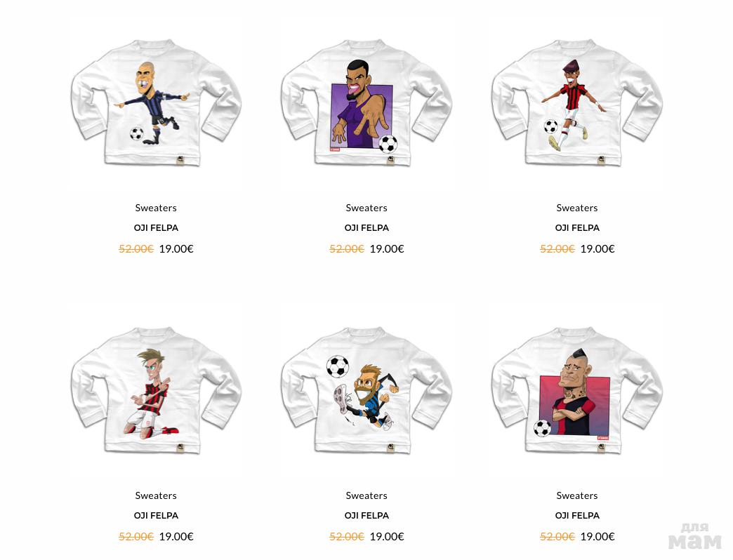Open the sweater with blond kneeling player
Screen dimensions: 733x560
click(x=156, y=392)
